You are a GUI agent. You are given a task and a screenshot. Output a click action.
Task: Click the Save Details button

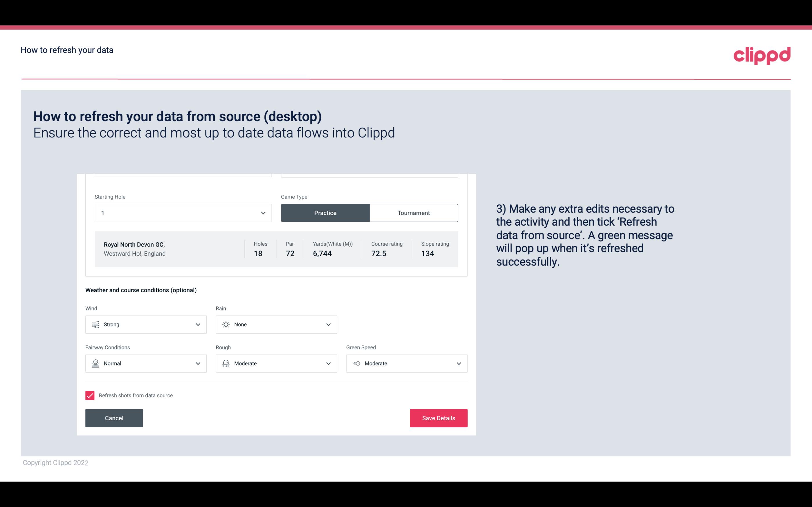tap(438, 418)
